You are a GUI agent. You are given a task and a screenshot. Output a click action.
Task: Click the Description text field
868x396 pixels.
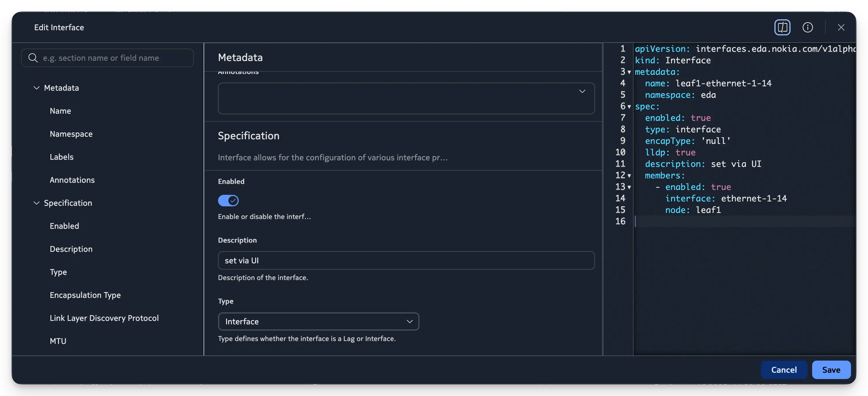click(x=406, y=260)
